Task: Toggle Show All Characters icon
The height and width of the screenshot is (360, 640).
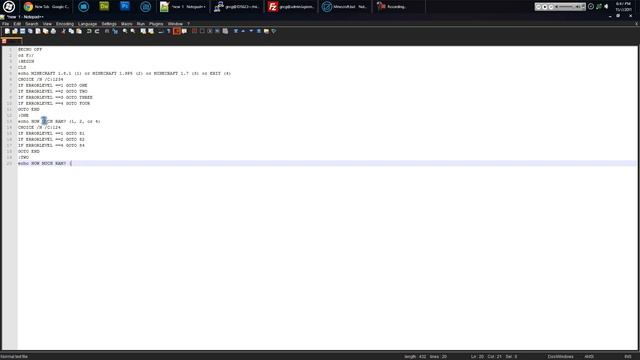Action: pyautogui.click(x=169, y=31)
